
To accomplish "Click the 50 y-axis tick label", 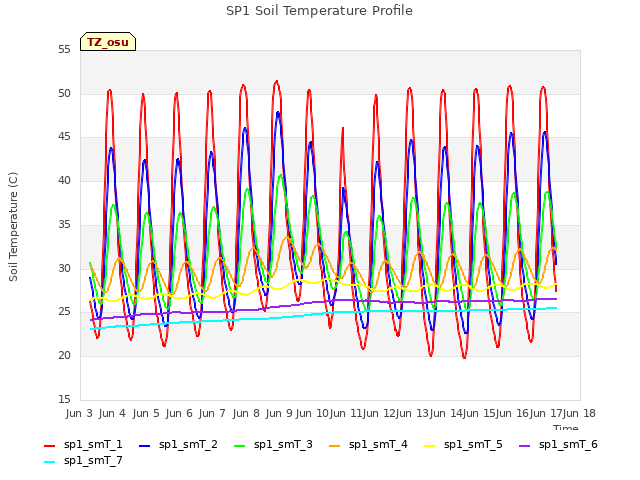I will (x=64, y=93).
